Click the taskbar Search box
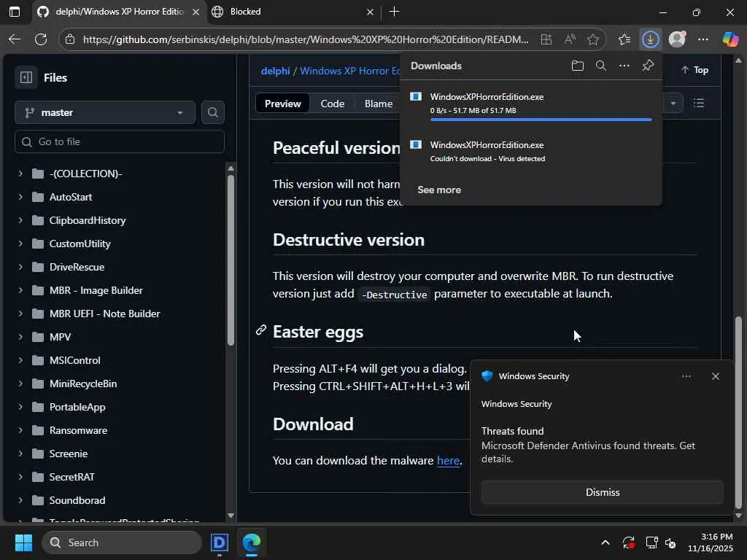The width and height of the screenshot is (747, 560). click(x=122, y=542)
